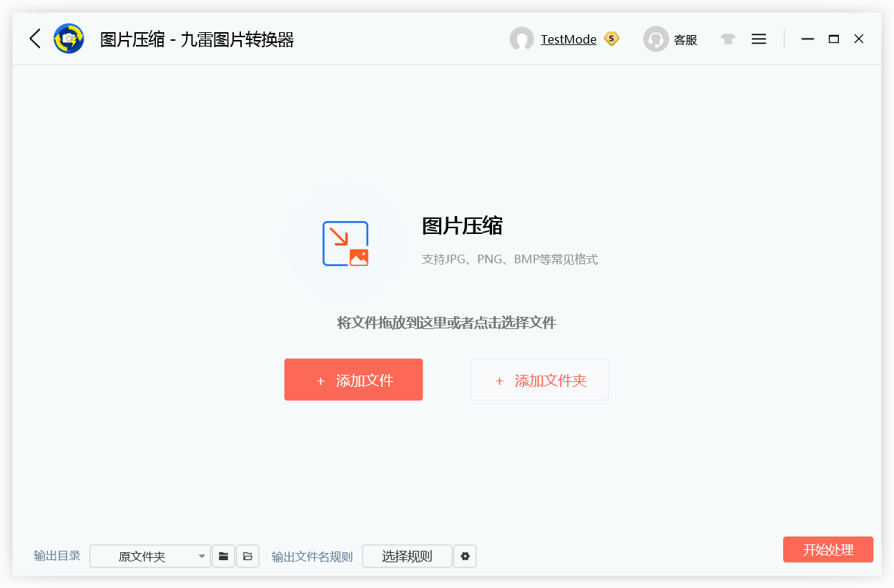This screenshot has width=894, height=588.
Task: Close the application window
Action: click(x=859, y=39)
